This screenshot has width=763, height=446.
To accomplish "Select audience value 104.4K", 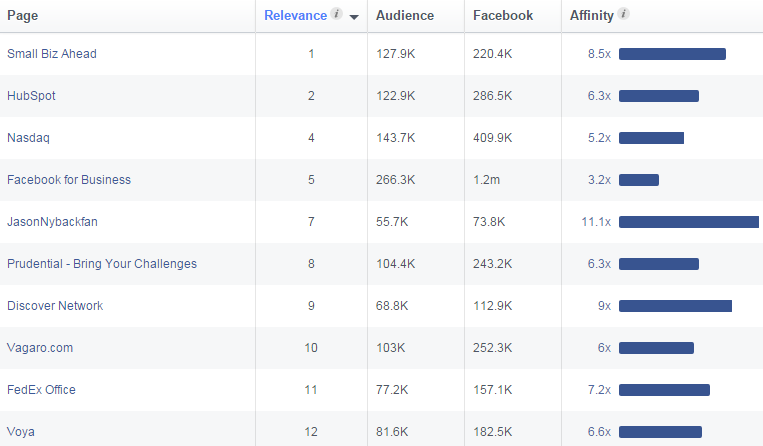I will tap(396, 264).
